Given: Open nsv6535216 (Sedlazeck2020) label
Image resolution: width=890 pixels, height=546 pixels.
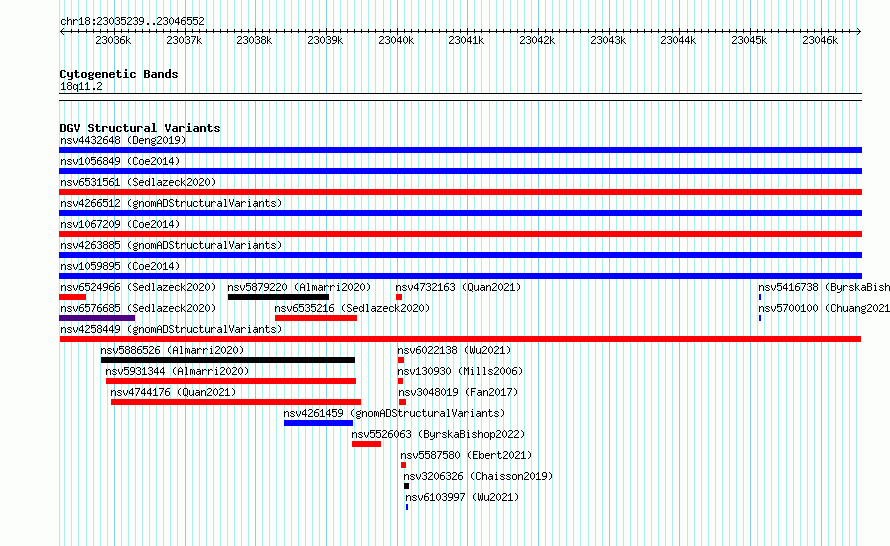Looking at the screenshot, I should pos(352,308).
